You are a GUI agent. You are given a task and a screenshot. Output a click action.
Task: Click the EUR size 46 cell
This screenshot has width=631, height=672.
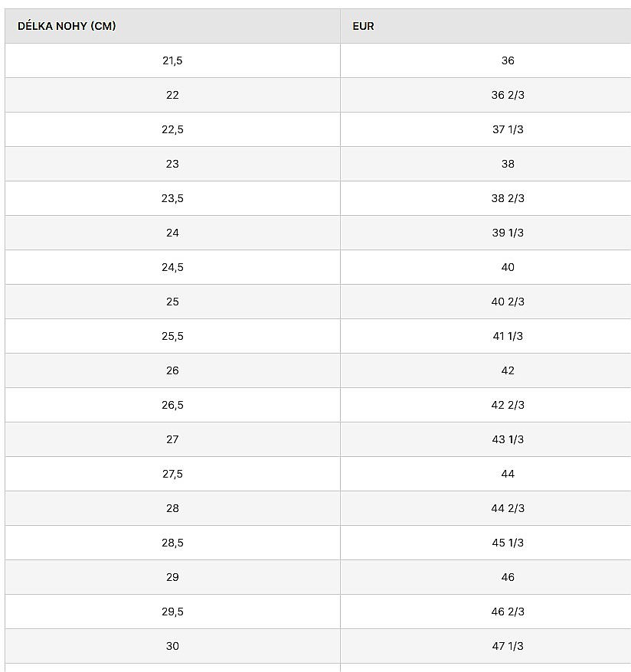(x=508, y=577)
